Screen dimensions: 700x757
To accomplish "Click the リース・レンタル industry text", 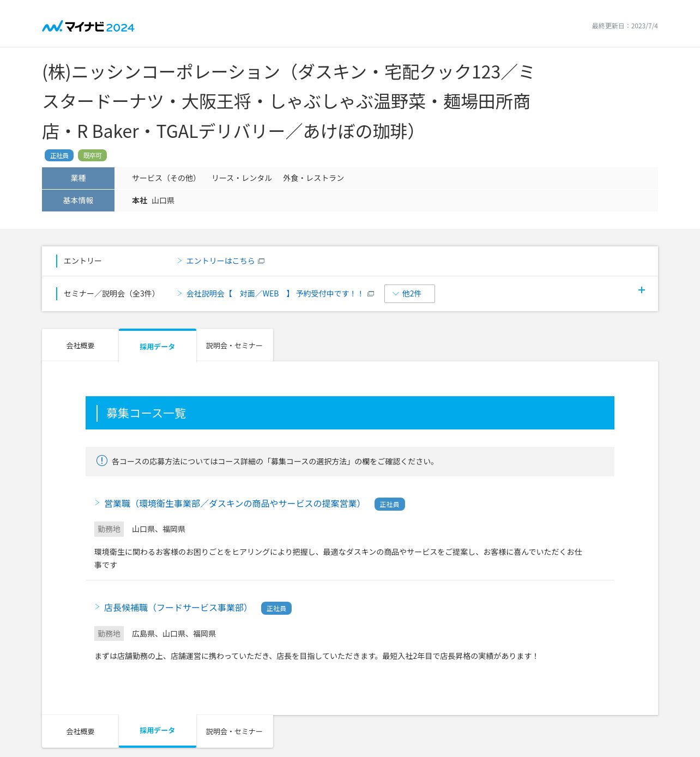I will (242, 178).
